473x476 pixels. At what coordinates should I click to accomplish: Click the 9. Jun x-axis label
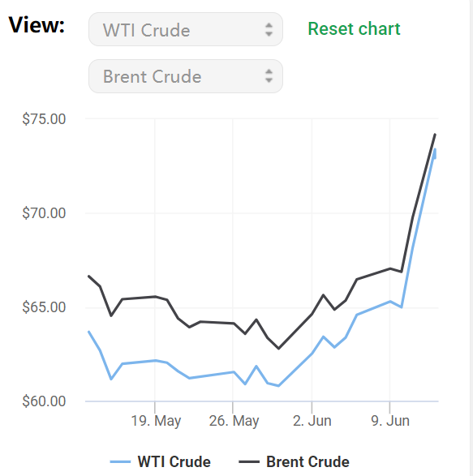pos(390,421)
